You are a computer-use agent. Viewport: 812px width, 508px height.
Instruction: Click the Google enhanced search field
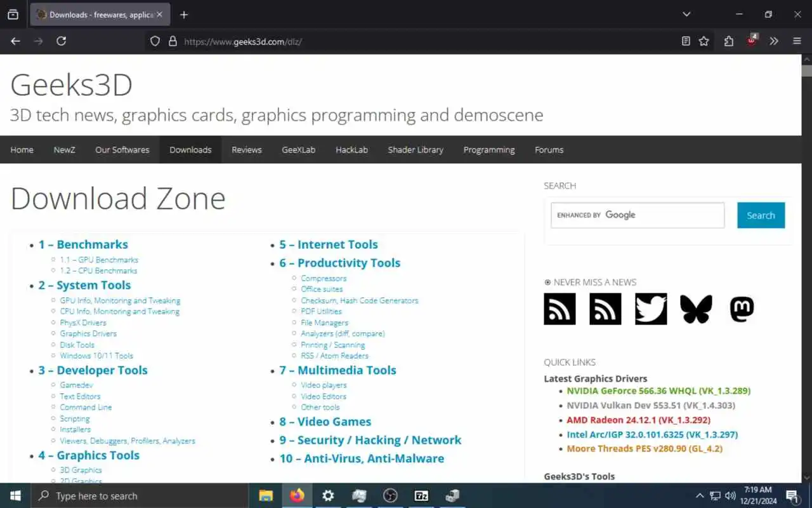coord(638,215)
